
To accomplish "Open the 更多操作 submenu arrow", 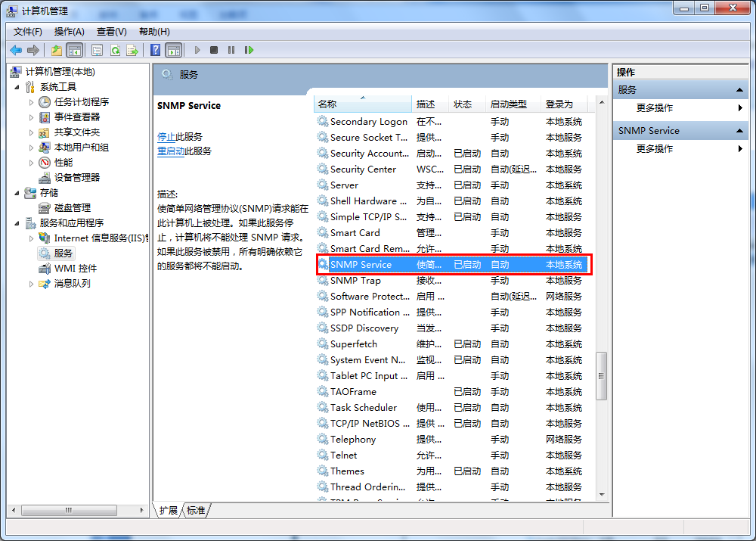I will [x=739, y=148].
